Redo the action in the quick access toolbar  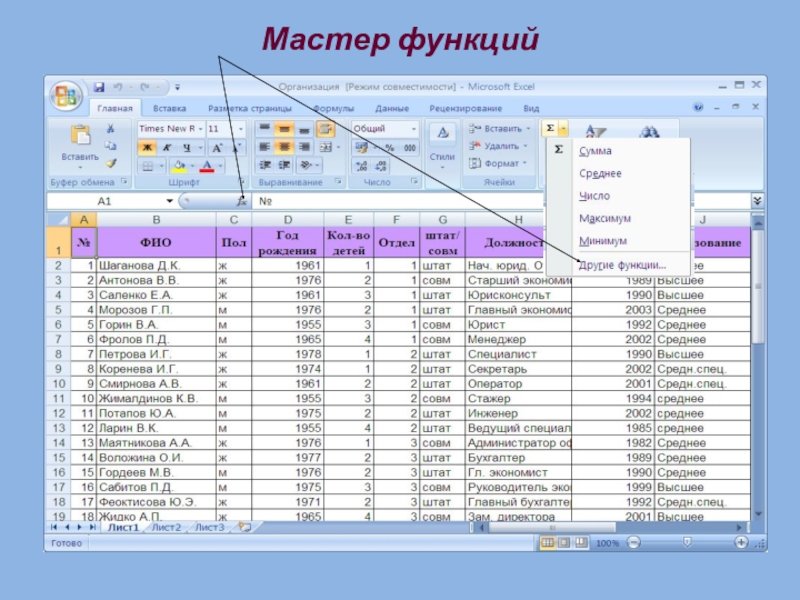coord(145,87)
